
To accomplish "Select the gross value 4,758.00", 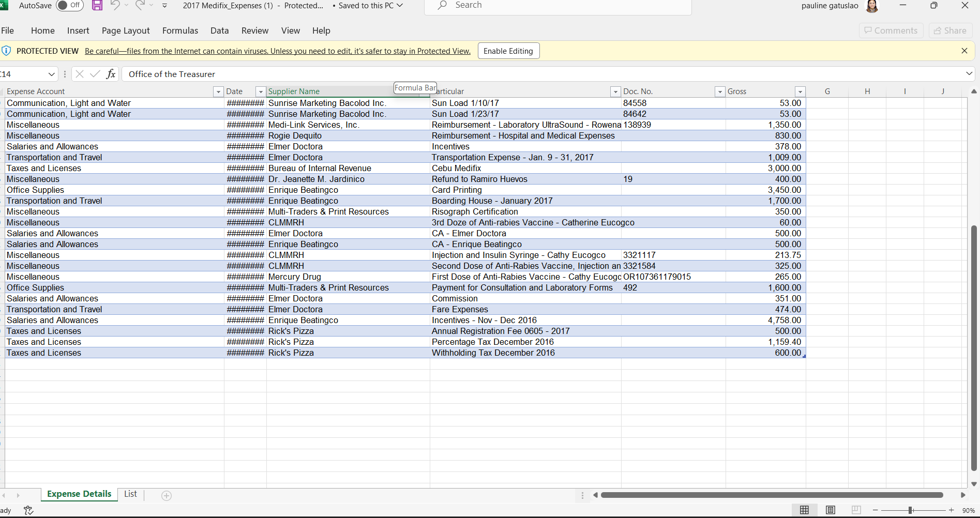I will [765, 320].
